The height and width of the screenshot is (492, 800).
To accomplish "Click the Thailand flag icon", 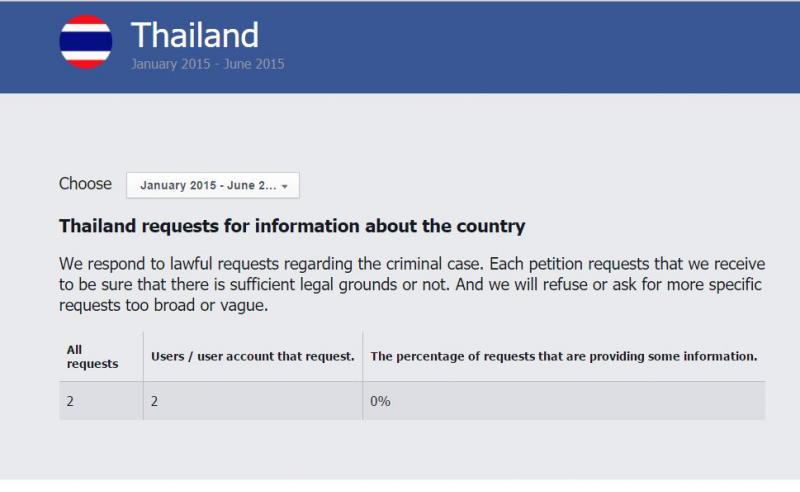I will click(85, 42).
